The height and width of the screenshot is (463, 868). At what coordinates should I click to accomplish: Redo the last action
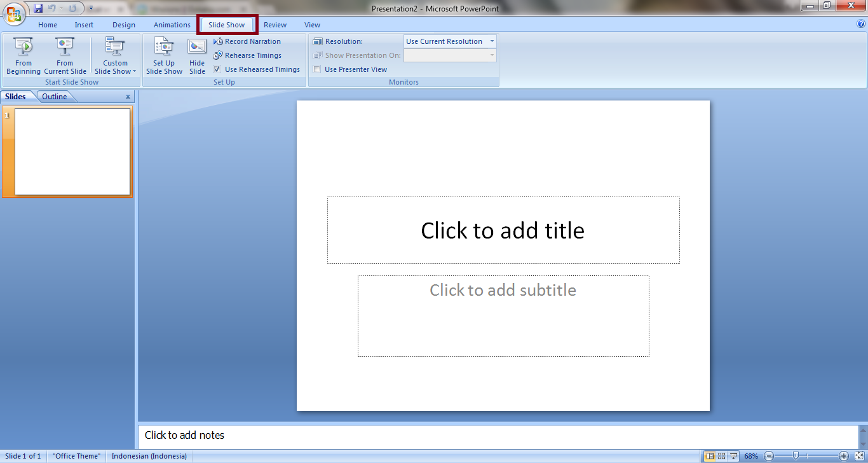(x=72, y=8)
